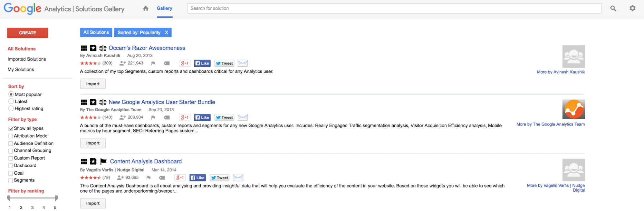The image size is (644, 211).
Task: Flag the Occam's Razor Awesomeness solution
Action: 153,63
